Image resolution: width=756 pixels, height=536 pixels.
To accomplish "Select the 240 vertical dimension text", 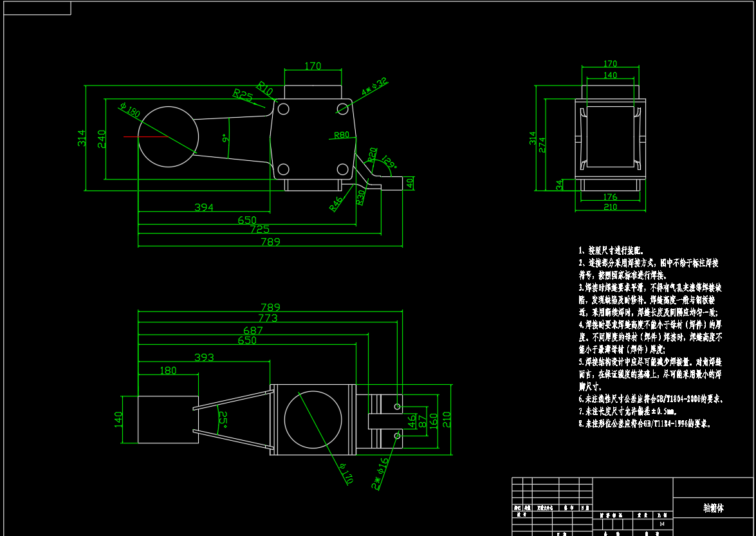I will pyautogui.click(x=101, y=139).
